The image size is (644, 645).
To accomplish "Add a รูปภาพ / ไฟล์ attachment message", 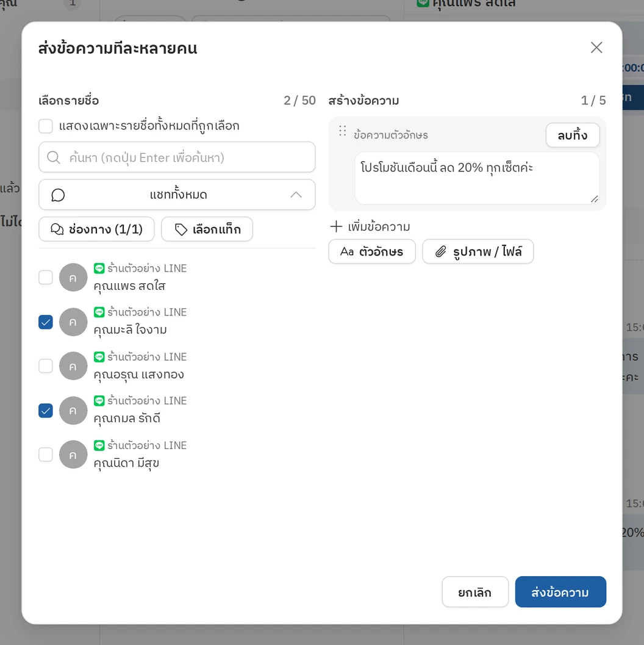I will 478,251.
